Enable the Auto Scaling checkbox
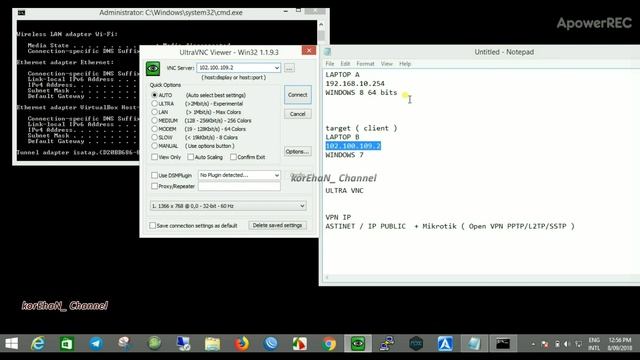Image resolution: width=640 pixels, height=360 pixels. (x=191, y=157)
